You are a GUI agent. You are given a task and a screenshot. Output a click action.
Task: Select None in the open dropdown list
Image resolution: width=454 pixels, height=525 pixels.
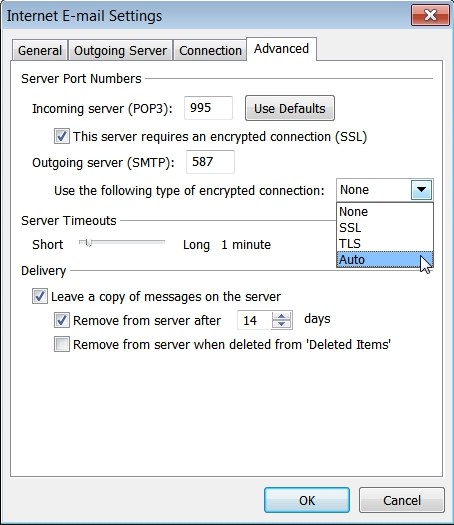385,212
